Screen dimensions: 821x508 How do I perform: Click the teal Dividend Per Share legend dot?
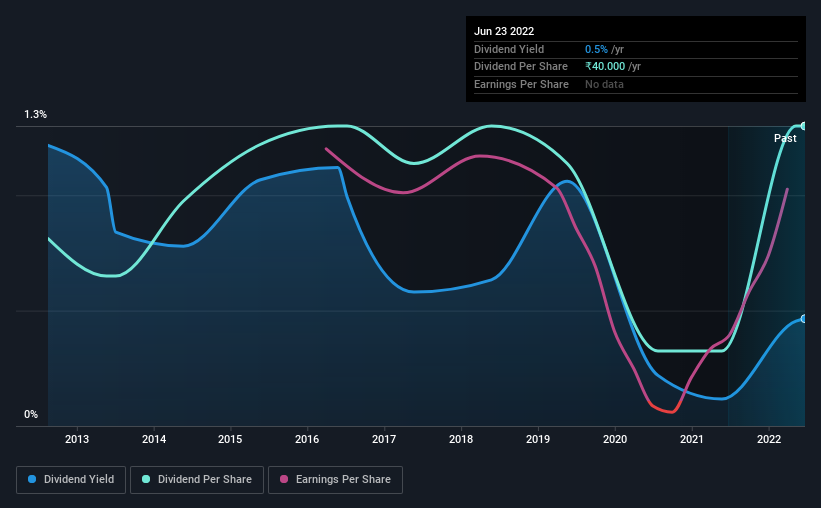pyautogui.click(x=146, y=479)
